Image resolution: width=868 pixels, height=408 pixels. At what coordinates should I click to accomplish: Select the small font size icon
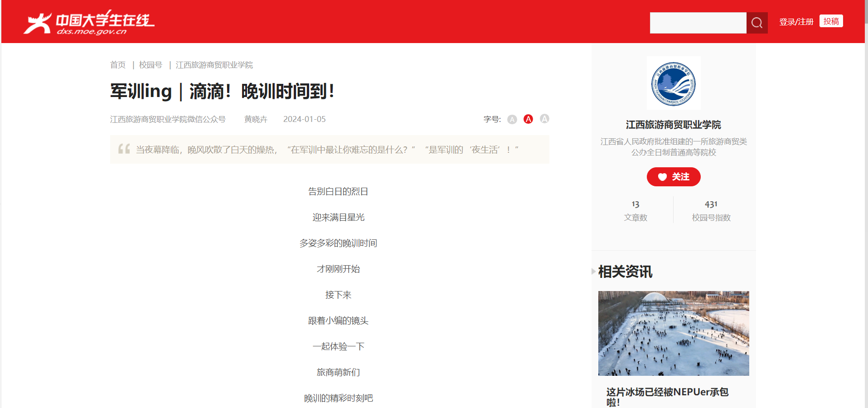512,119
